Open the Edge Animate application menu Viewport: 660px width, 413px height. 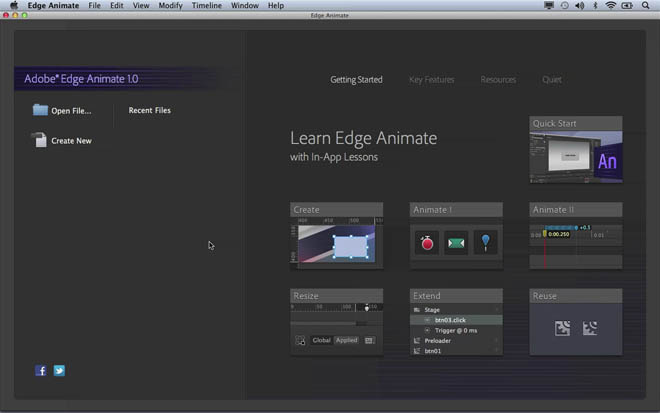[x=53, y=5]
